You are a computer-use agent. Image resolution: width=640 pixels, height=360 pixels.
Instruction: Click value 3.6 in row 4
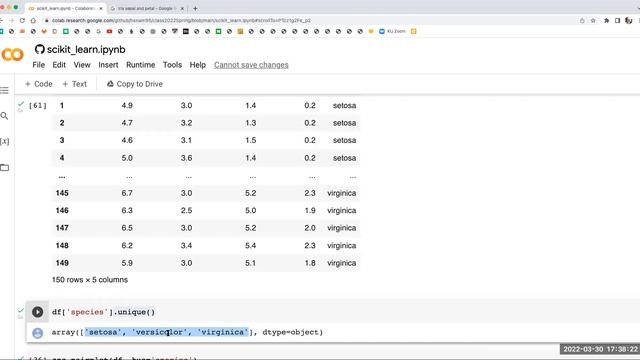pyautogui.click(x=187, y=158)
